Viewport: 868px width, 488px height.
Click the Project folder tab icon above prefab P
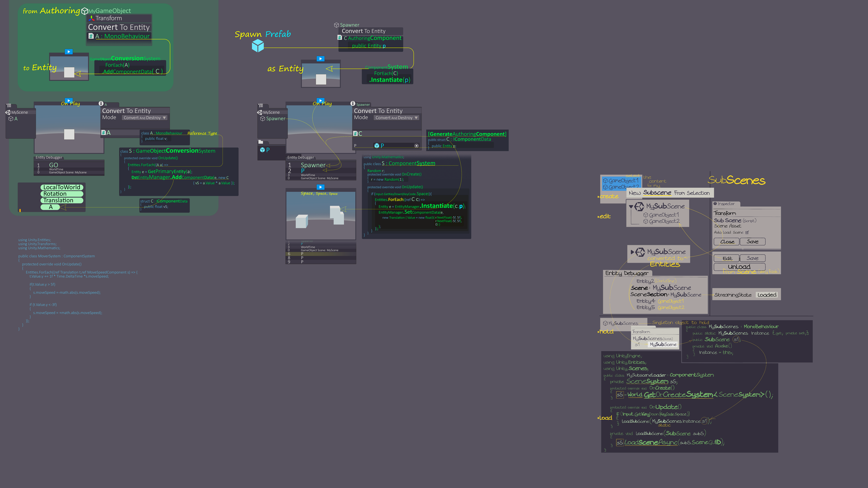[260, 142]
